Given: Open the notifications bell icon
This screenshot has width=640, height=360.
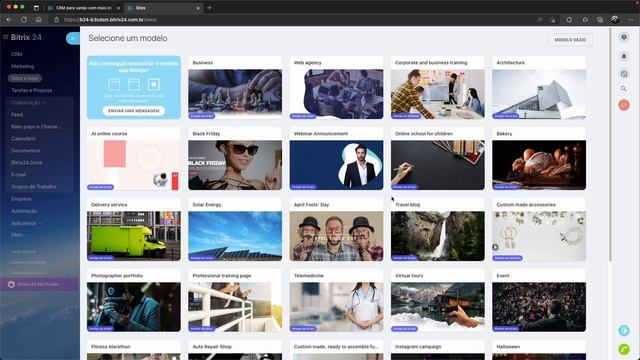Looking at the screenshot, I should 624,56.
